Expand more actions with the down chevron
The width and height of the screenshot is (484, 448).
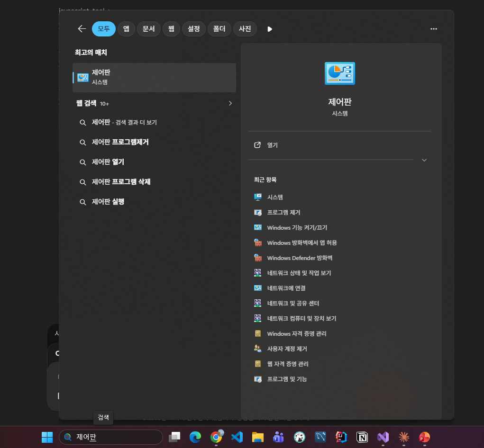(424, 160)
